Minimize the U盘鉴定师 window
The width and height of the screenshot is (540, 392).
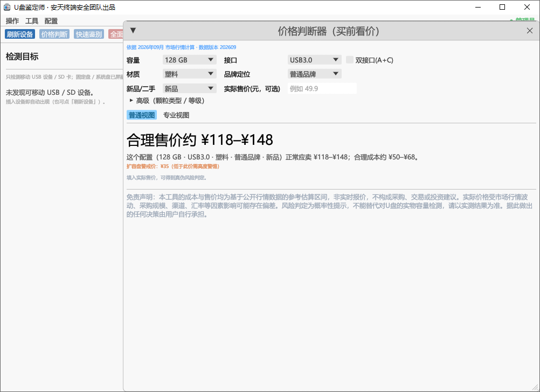tap(478, 7)
